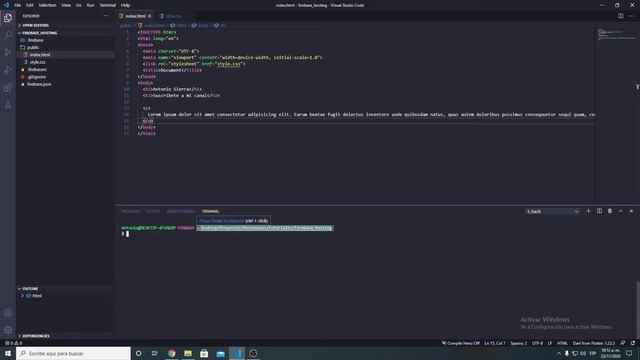The height and width of the screenshot is (360, 640).
Task: Open the Edit menu
Action: (30, 5)
